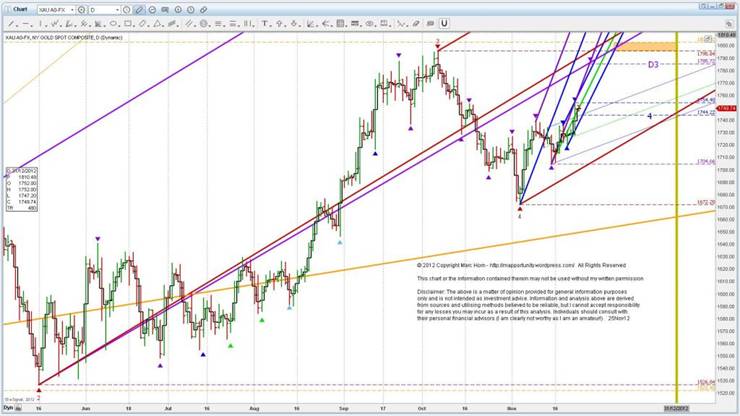This screenshot has height=416, width=740.
Task: Select the rectangle drawing tool
Action: click(128, 23)
